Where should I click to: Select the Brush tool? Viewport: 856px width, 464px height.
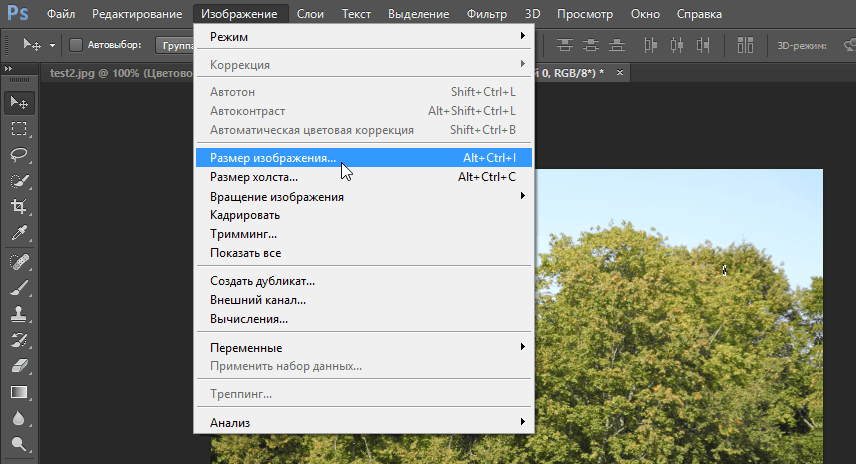(x=18, y=288)
